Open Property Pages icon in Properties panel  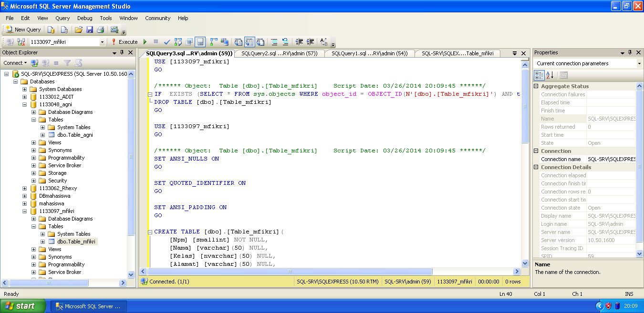pos(563,75)
